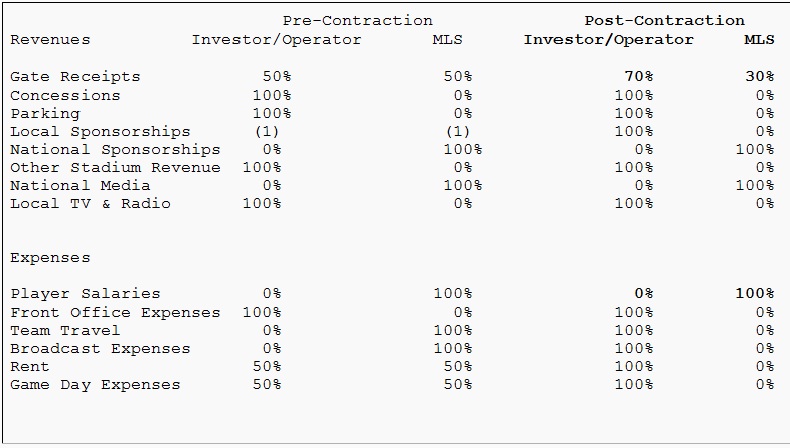This screenshot has width=790, height=448.
Task: Click the National Sponsorships row label
Action: pos(115,150)
